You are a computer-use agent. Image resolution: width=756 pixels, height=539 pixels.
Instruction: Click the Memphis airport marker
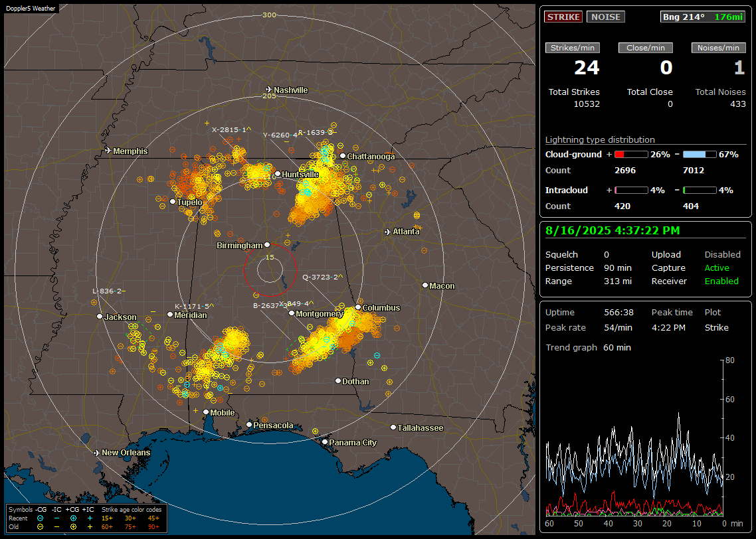tap(108, 151)
